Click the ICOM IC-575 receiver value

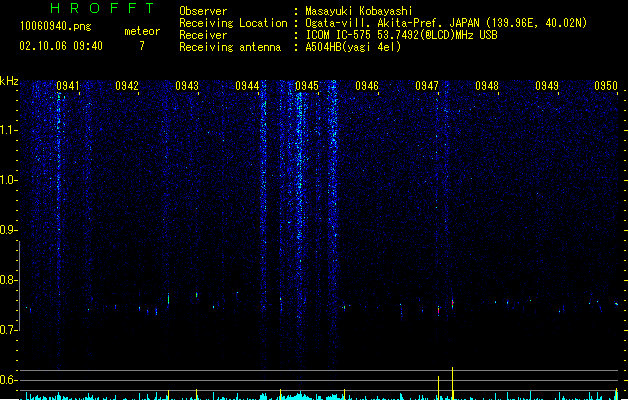402,35
